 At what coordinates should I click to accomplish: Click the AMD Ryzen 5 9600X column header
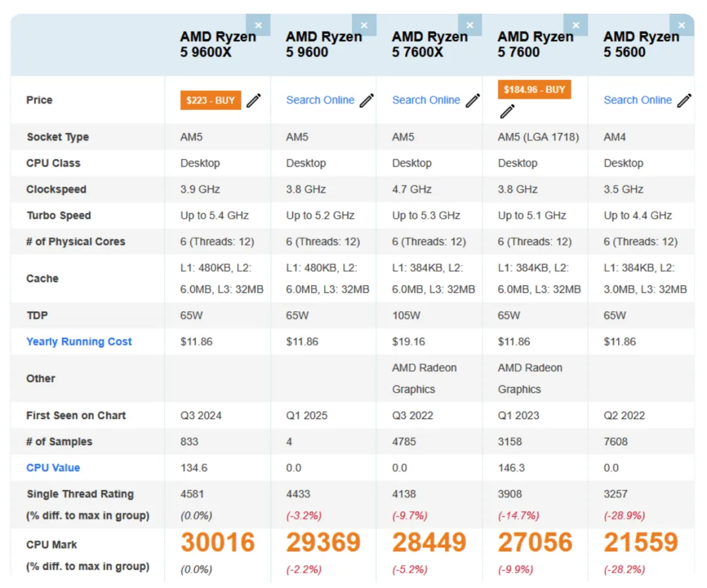tap(217, 45)
